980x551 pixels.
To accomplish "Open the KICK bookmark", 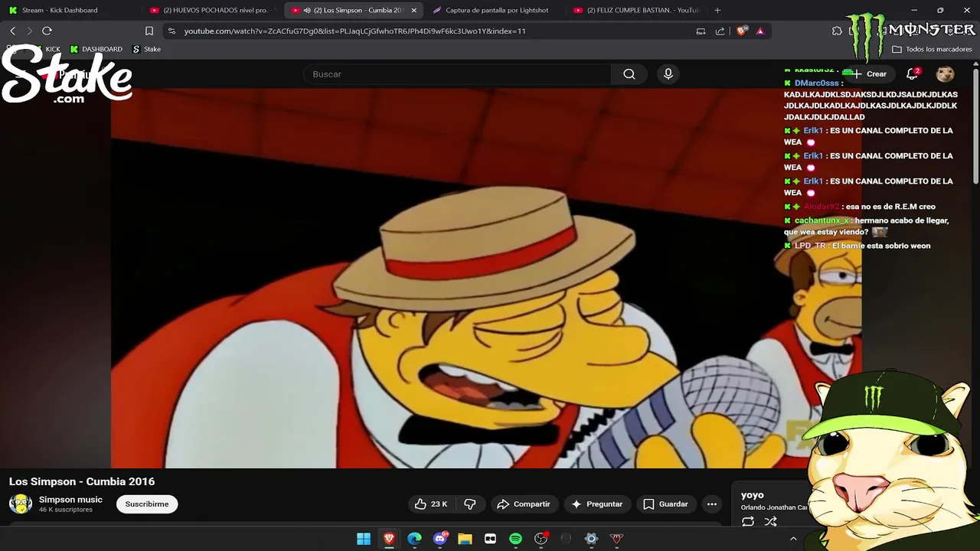I will [47, 49].
